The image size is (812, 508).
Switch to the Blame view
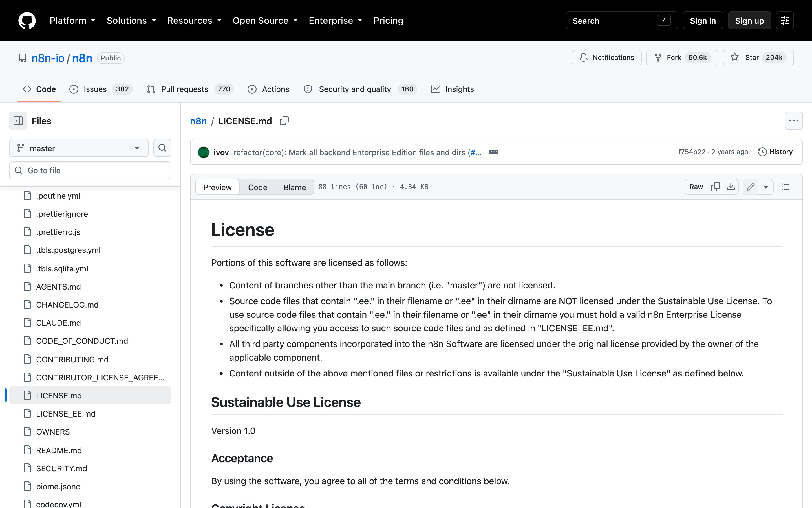[295, 187]
